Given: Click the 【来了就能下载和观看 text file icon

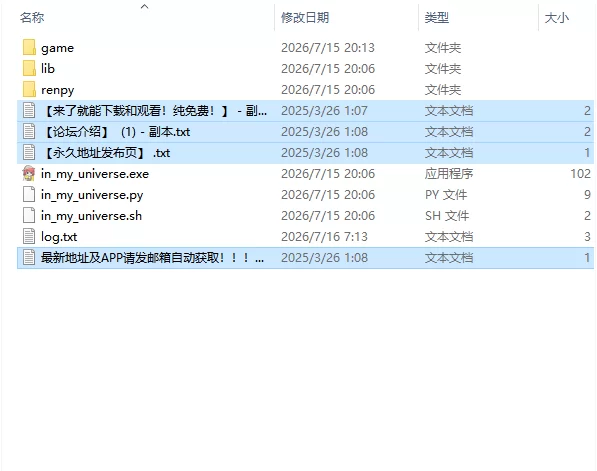Looking at the screenshot, I should point(29,111).
